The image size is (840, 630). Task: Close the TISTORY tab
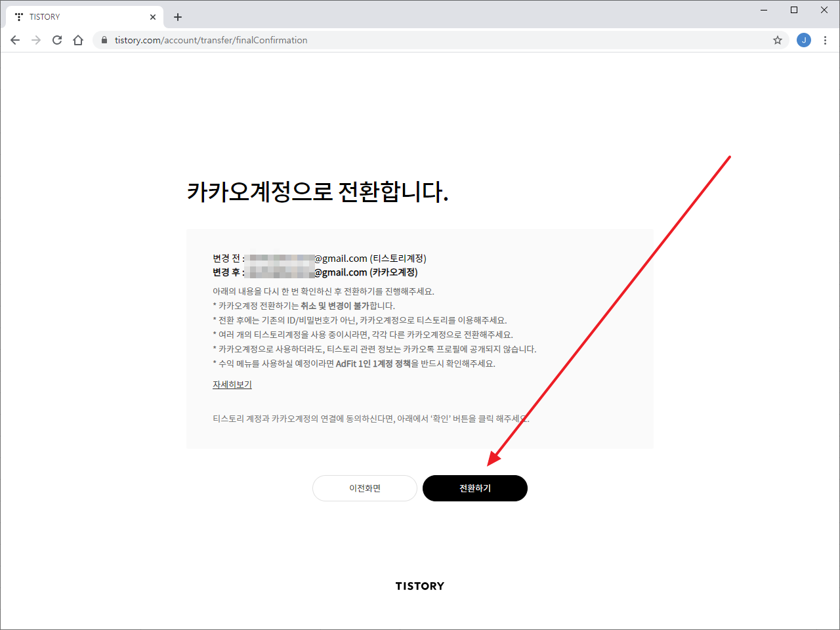tap(153, 17)
